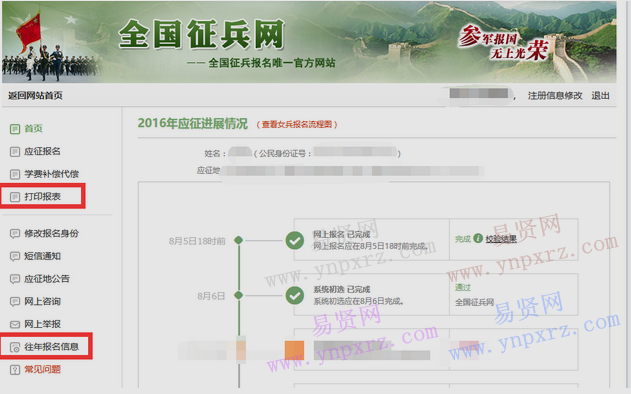The image size is (631, 394).
Task: Click the 通过 status text
Action: (463, 288)
